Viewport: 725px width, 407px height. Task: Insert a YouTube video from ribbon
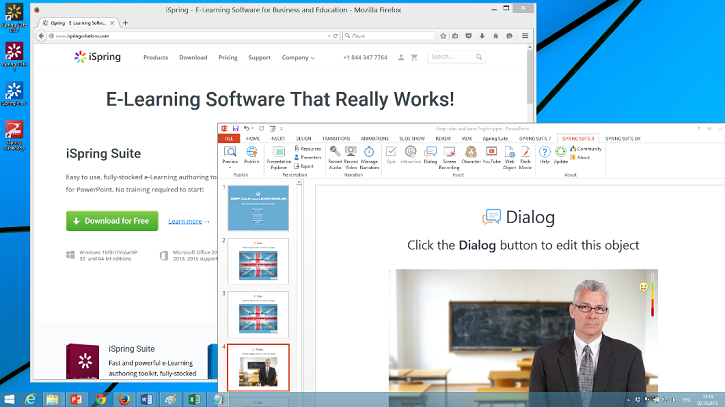coord(492,155)
